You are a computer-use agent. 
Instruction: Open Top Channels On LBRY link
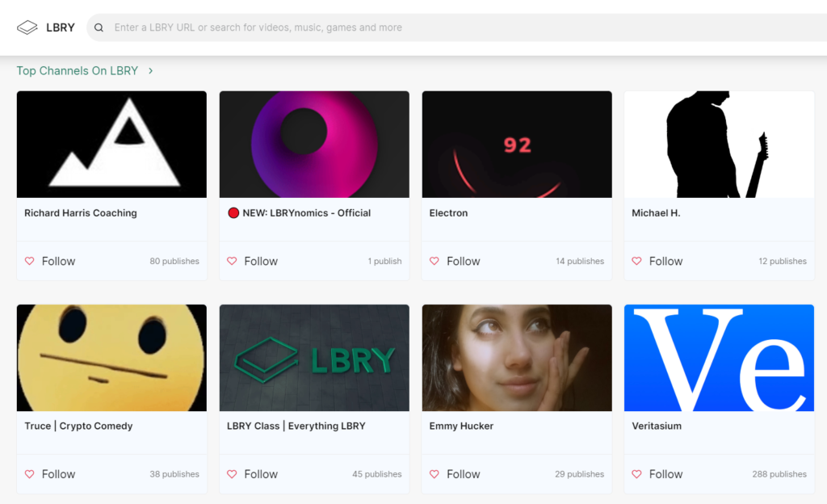tap(77, 70)
